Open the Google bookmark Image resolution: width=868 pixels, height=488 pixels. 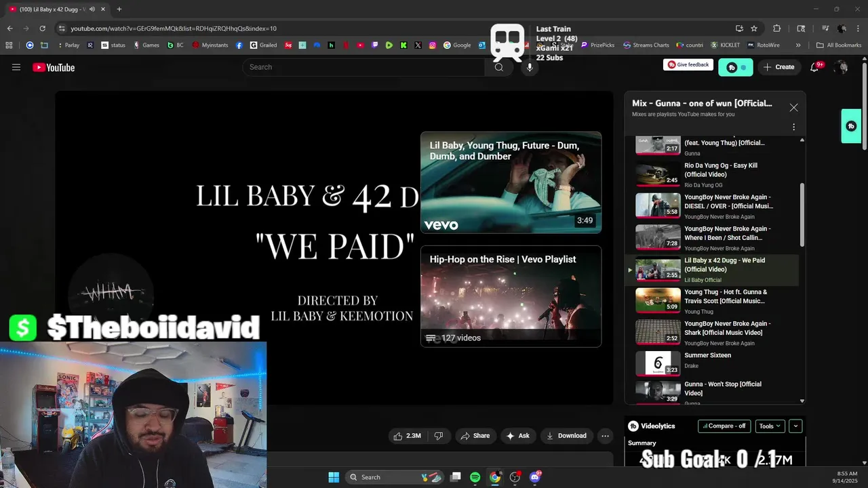(458, 45)
